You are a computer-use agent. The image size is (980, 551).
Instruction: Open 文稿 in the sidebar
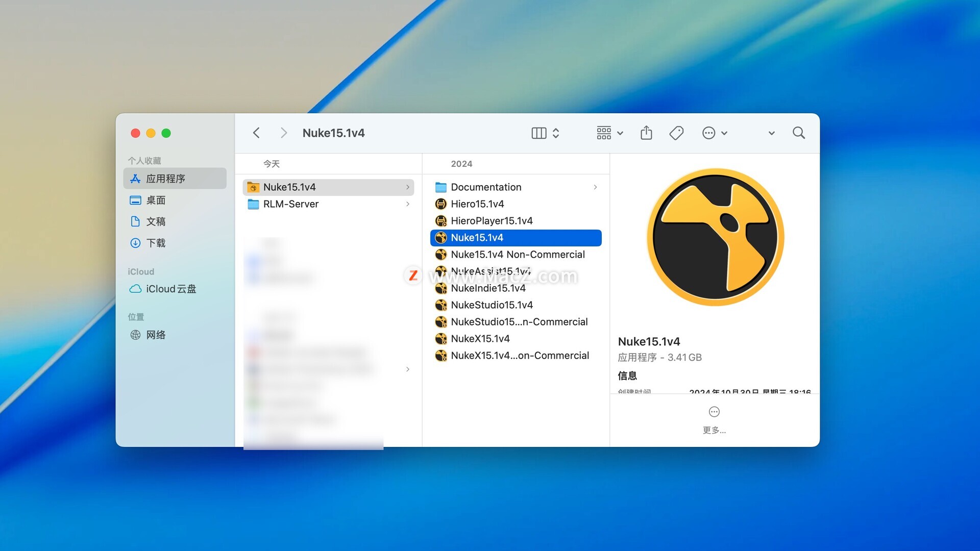click(175, 221)
